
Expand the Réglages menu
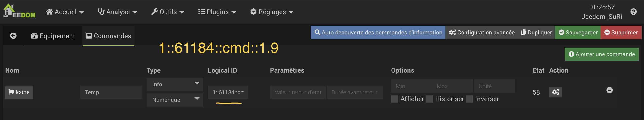click(272, 12)
